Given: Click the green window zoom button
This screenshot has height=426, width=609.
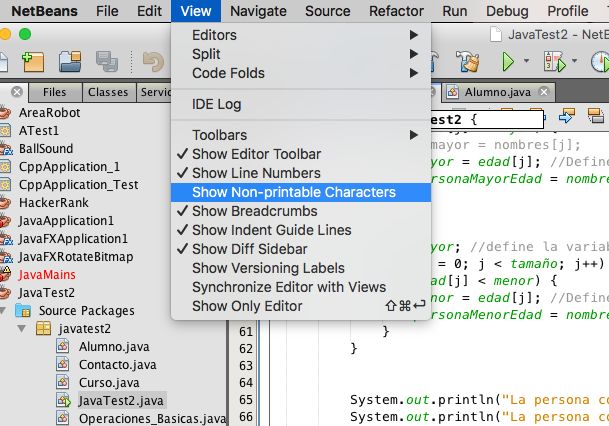Looking at the screenshot, I should [x=25, y=34].
